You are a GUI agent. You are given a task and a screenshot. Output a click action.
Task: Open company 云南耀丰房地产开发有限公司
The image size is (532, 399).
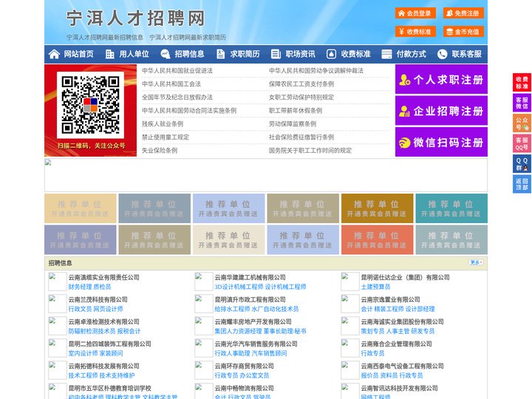tap(253, 321)
